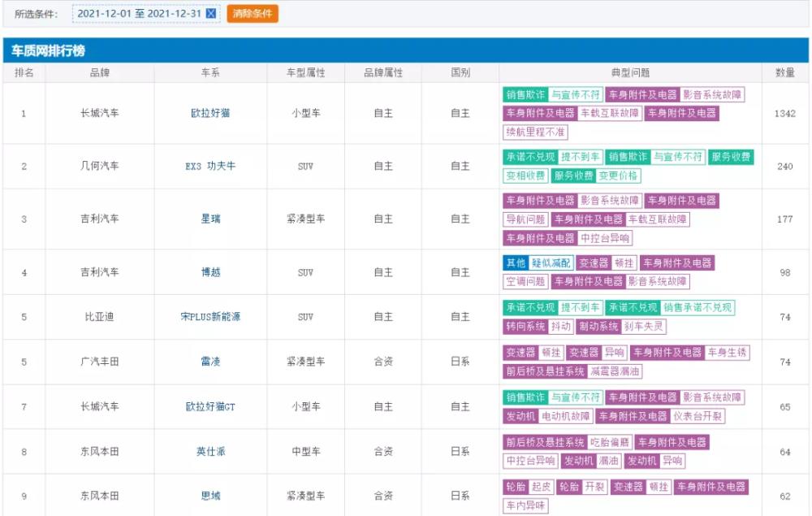
Task: Click the quantity value 1342
Action: (784, 114)
